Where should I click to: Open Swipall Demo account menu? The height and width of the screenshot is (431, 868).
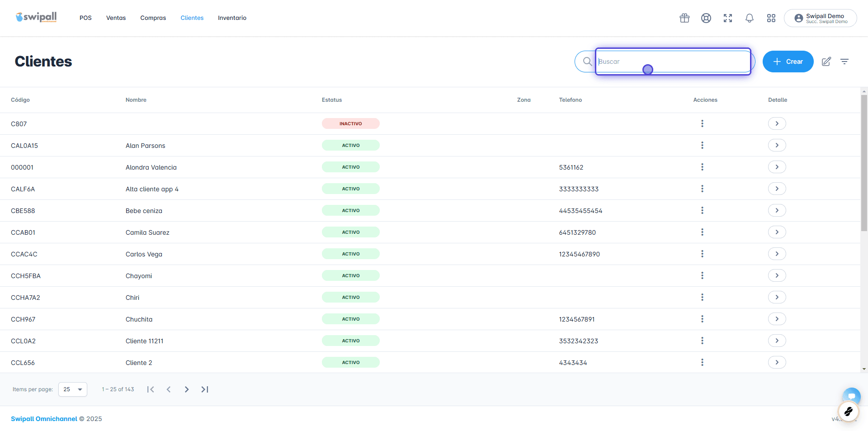(821, 18)
